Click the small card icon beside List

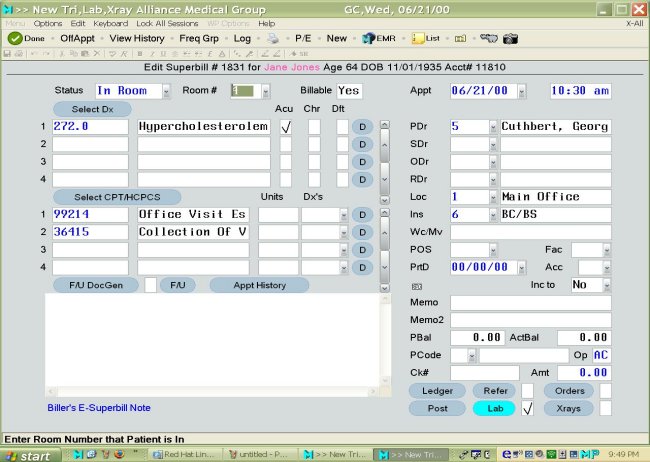(460, 39)
